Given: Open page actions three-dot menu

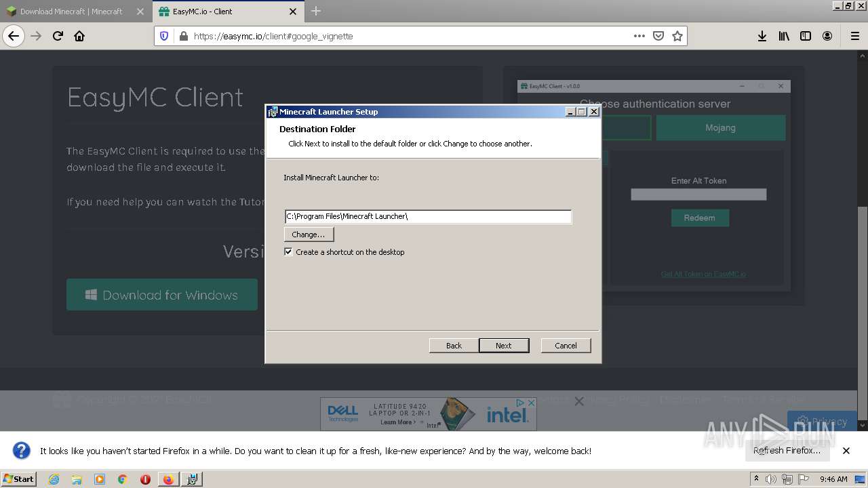Looking at the screenshot, I should pyautogui.click(x=639, y=36).
